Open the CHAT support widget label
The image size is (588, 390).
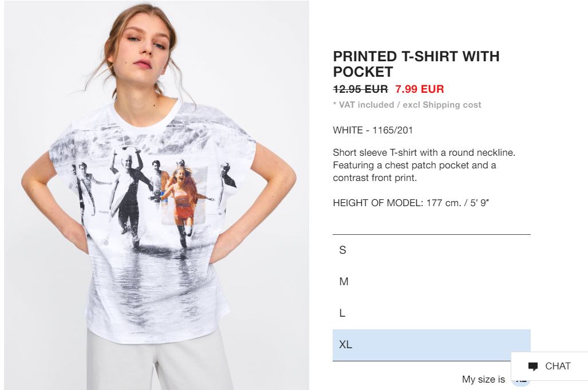(558, 366)
